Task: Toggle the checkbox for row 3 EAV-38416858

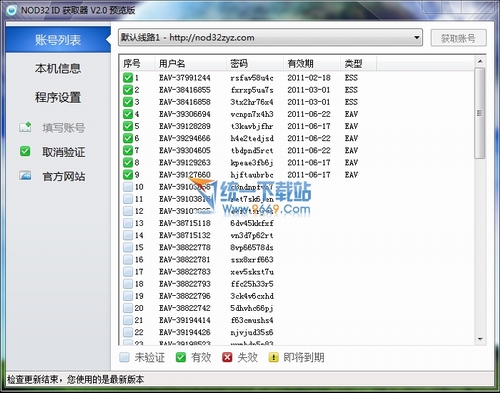Action: [x=128, y=102]
